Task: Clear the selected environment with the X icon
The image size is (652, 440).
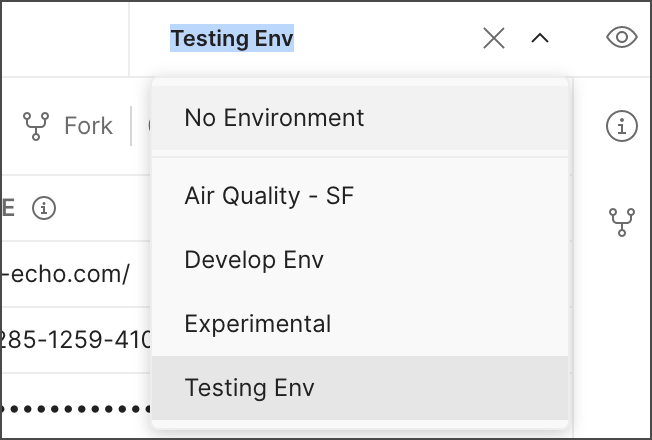Action: pos(494,38)
